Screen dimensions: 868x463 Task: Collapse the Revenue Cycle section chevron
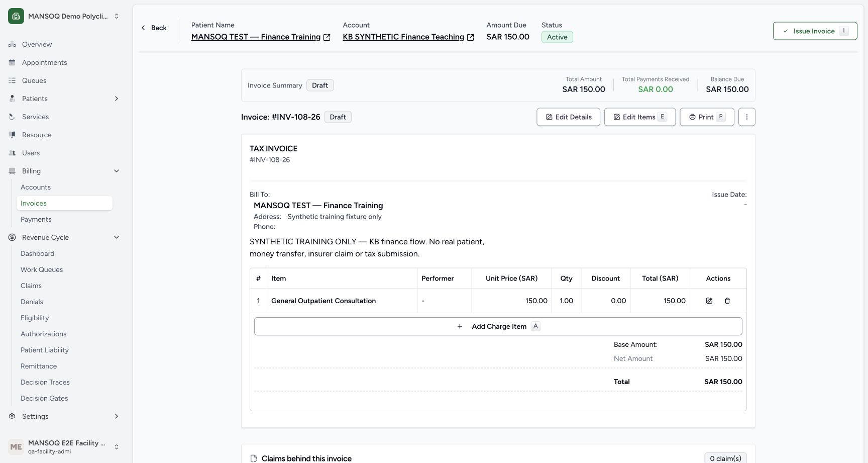[117, 237]
